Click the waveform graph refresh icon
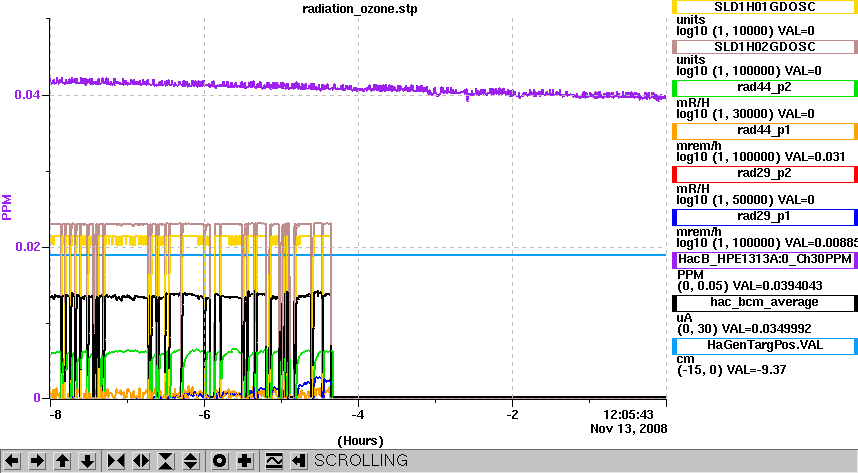The width and height of the screenshot is (858, 473). point(274,461)
